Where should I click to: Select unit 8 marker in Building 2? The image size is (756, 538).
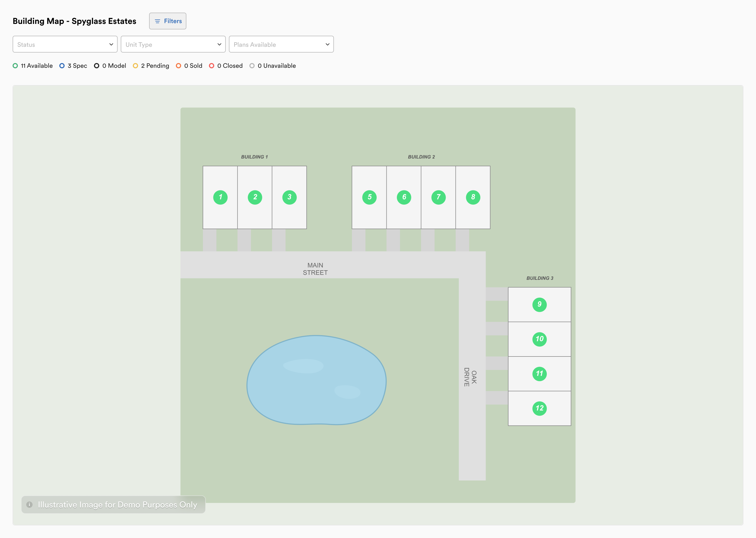click(473, 197)
